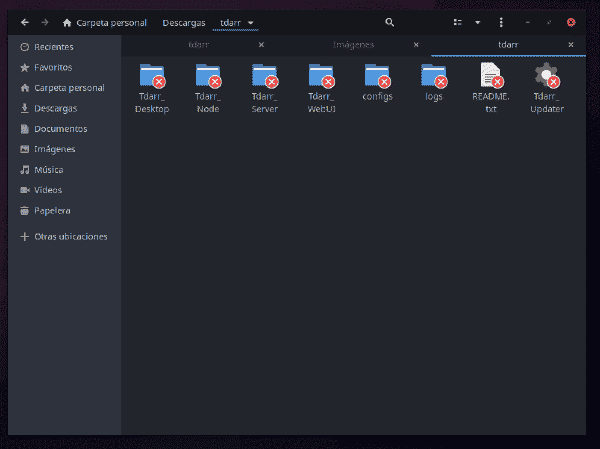The height and width of the screenshot is (449, 600).
Task: Open view options dropdown arrow
Action: pyautogui.click(x=478, y=23)
